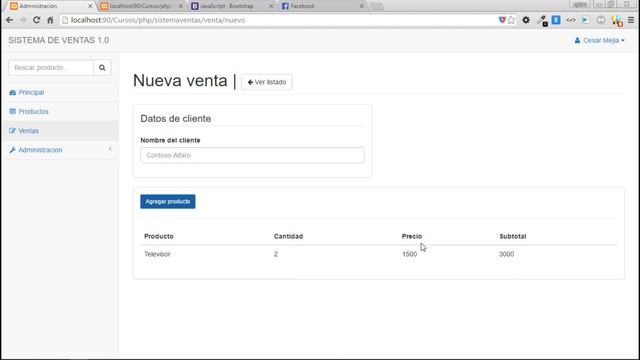Click the browser forward arrow
This screenshot has height=360, width=640.
[x=22, y=20]
